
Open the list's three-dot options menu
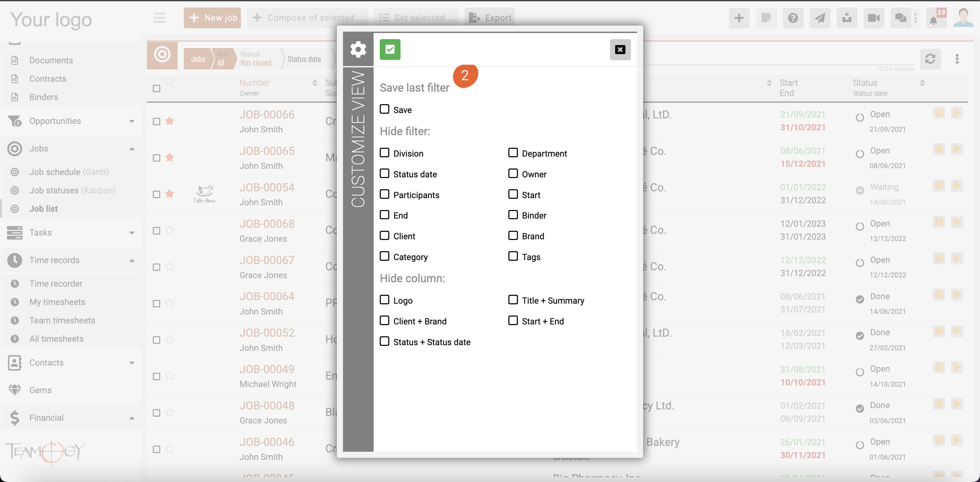pos(957,59)
